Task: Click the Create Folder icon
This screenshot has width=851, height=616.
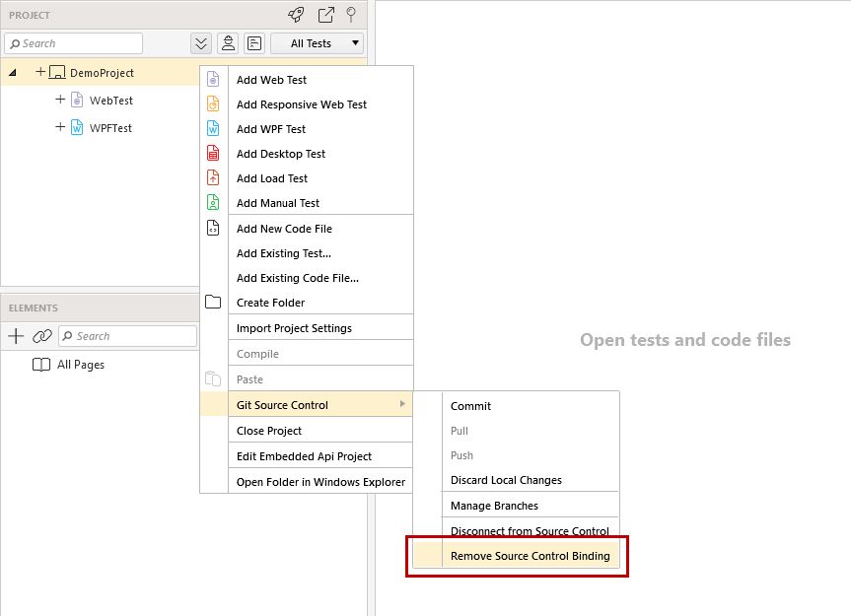Action: click(x=213, y=302)
